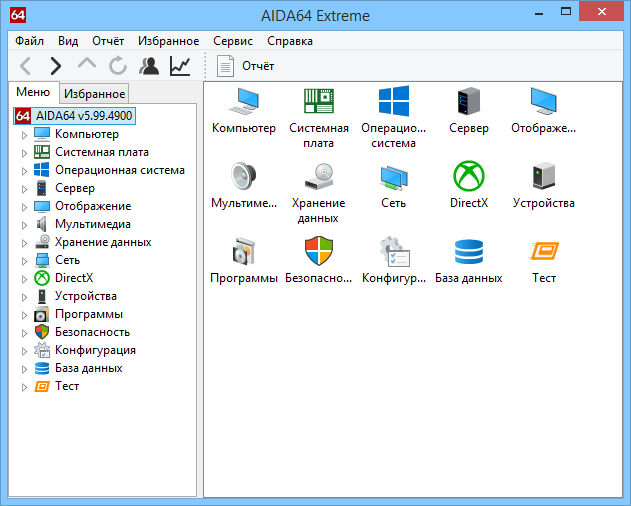631x506 pixels.
Task: Expand the Операционная система tree node
Action: (x=25, y=170)
